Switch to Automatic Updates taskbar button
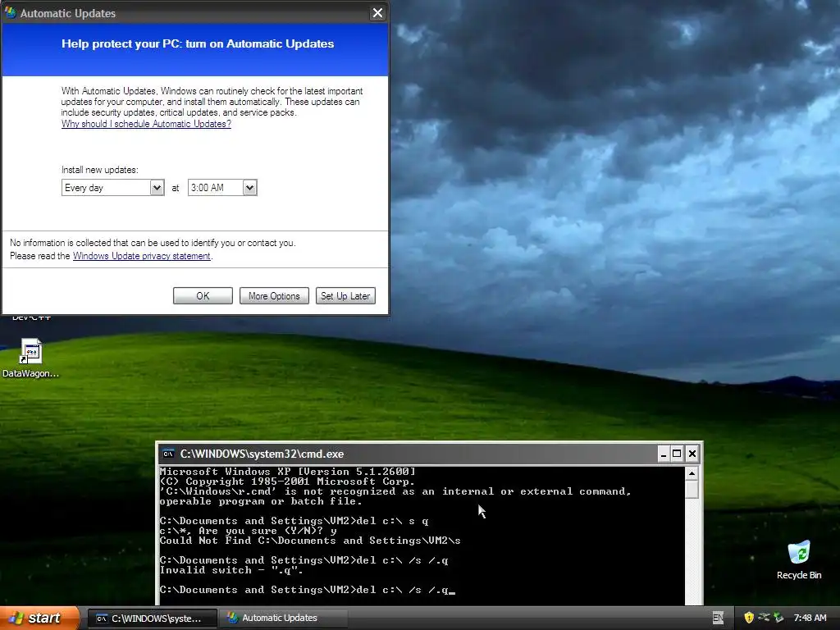Image resolution: width=840 pixels, height=630 pixels. [x=284, y=619]
